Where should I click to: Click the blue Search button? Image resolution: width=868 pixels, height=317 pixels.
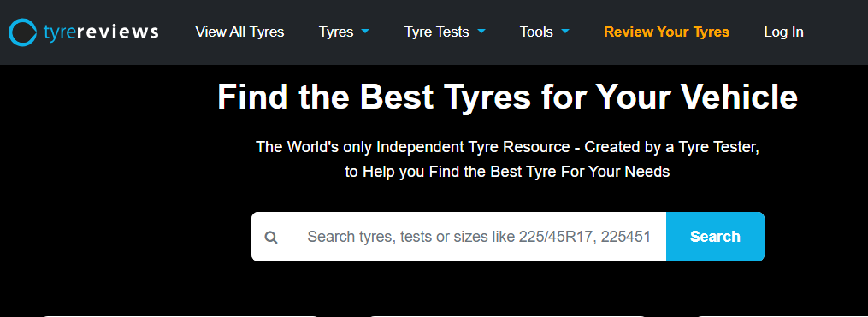click(715, 237)
